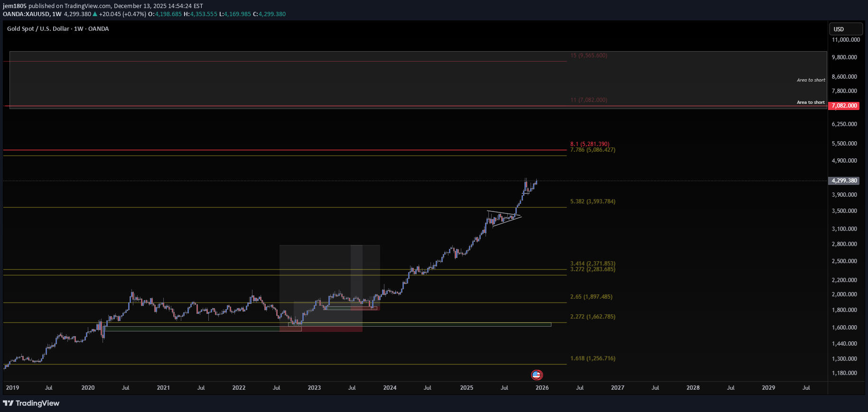Open the USD currency dropdown
The height and width of the screenshot is (412, 868).
click(845, 29)
